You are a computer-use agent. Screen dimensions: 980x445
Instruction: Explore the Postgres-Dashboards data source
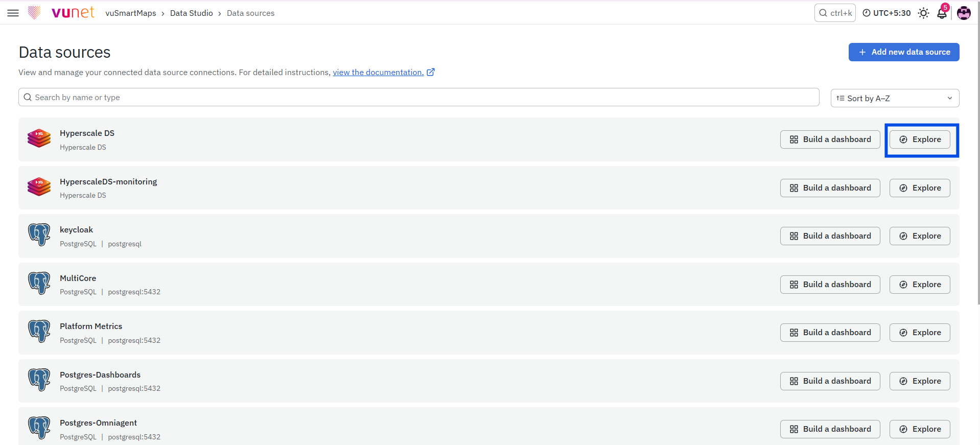tap(920, 381)
